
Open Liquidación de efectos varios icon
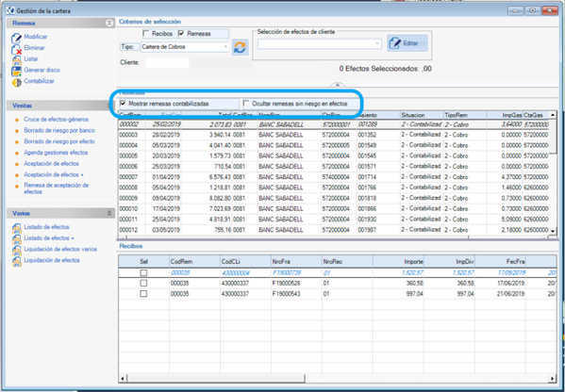(x=17, y=250)
